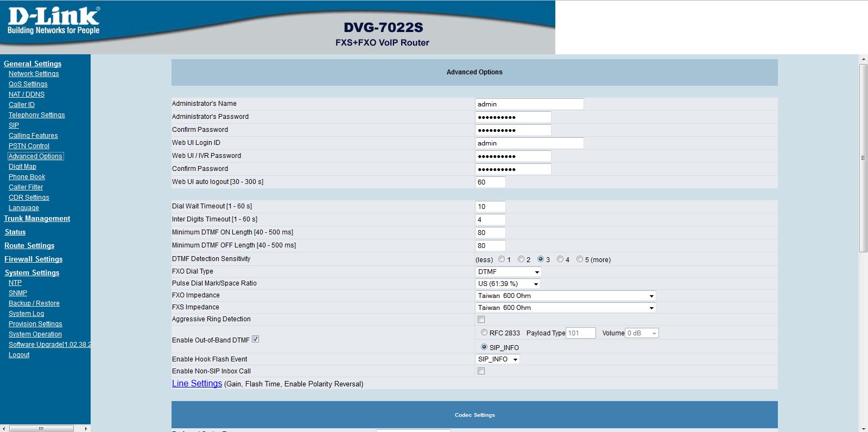Open the NTP settings link
This screenshot has width=868, height=432.
15,283
